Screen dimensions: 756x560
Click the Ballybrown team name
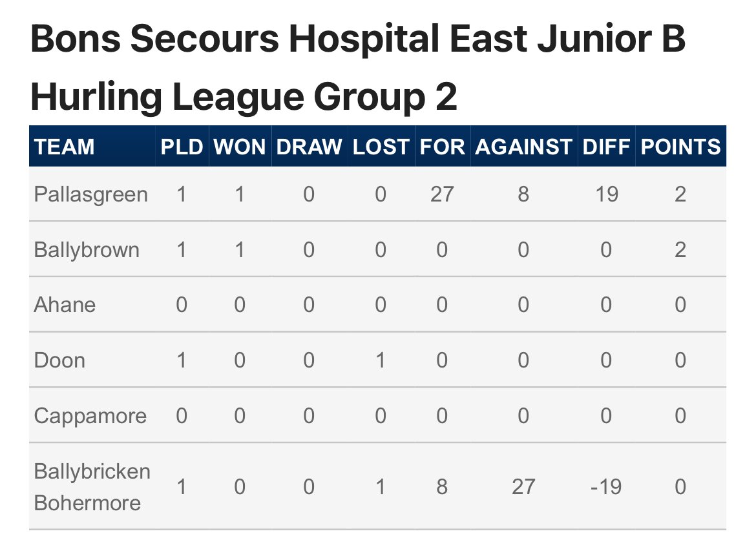87,250
